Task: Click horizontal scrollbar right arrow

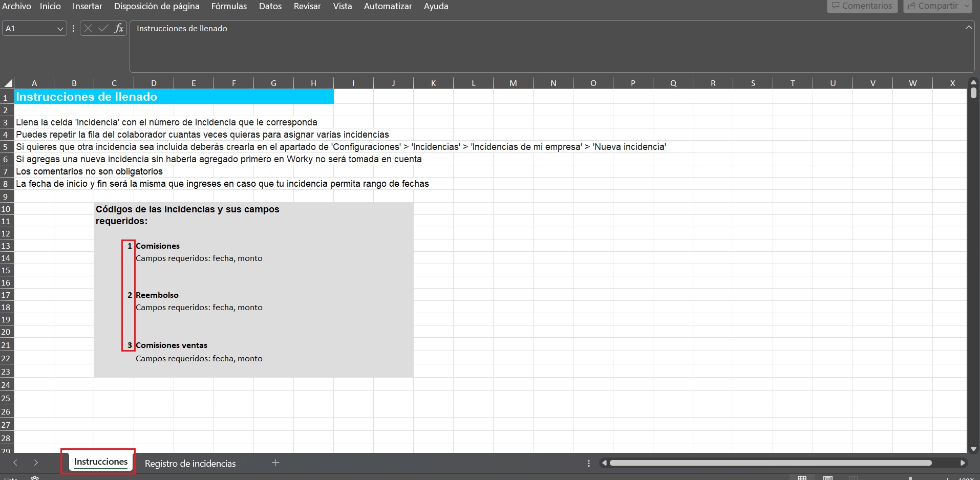Action: (x=963, y=463)
